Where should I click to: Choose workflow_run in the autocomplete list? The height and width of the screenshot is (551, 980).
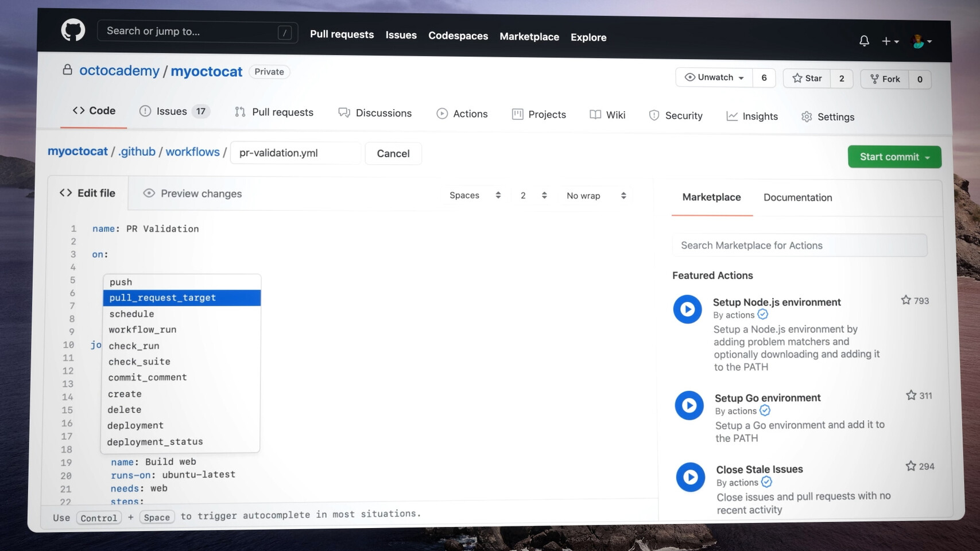click(x=142, y=329)
